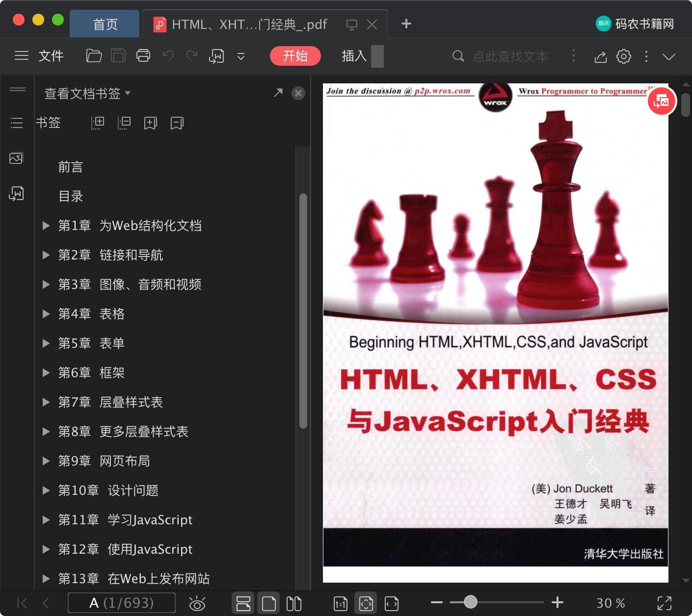Click the PDF convert icon in the toolbar
This screenshot has height=616, width=692.
[216, 56]
